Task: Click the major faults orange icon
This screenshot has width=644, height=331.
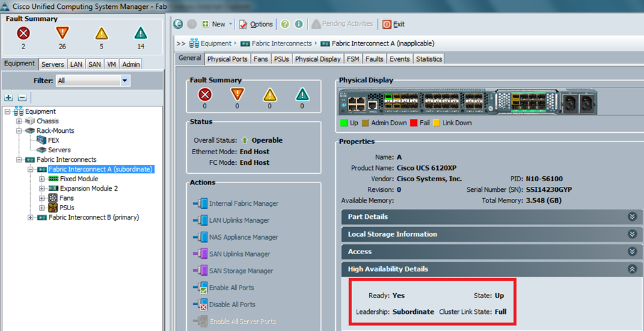Action: 62,33
